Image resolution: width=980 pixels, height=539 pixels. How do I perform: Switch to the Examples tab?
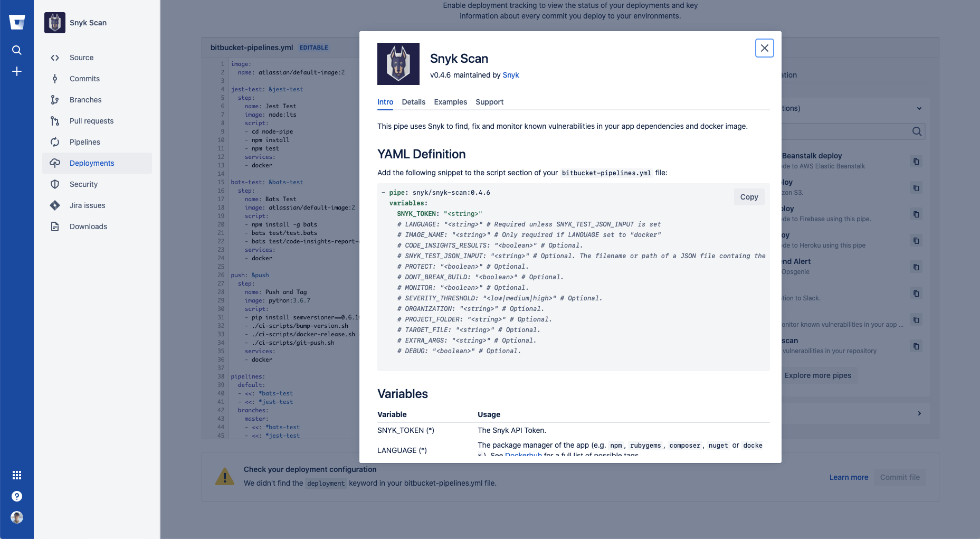point(450,102)
